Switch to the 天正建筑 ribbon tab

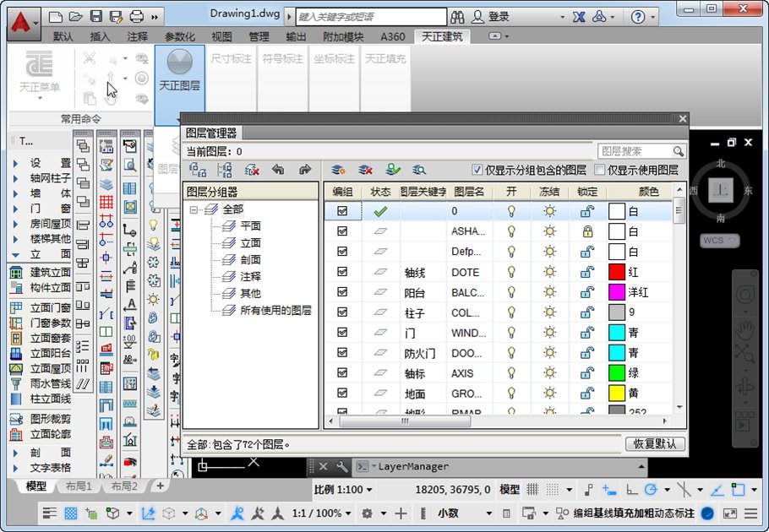click(442, 37)
